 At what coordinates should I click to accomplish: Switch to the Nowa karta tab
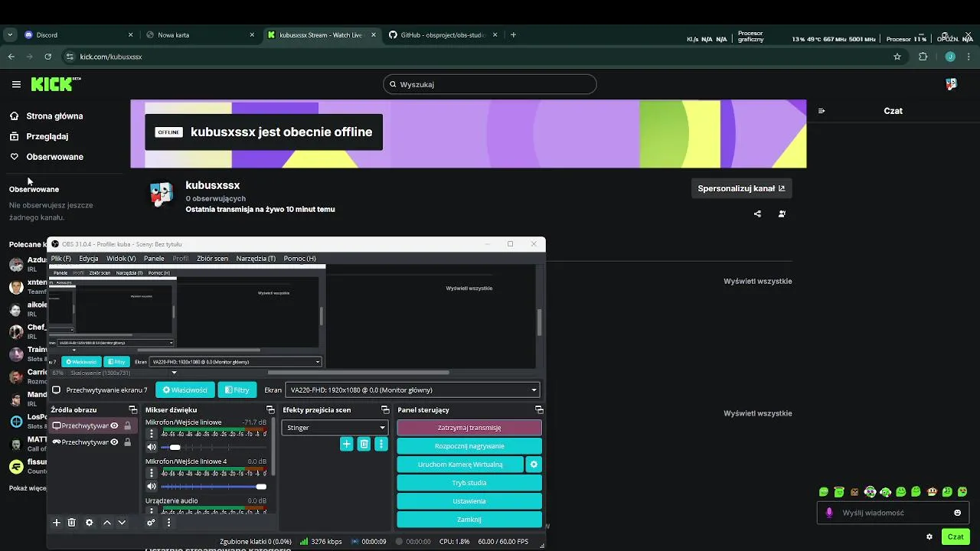coord(201,35)
